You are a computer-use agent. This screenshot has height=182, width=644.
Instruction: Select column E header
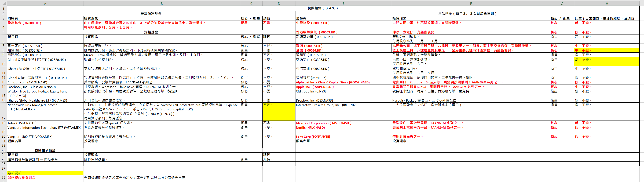pos(343,3)
